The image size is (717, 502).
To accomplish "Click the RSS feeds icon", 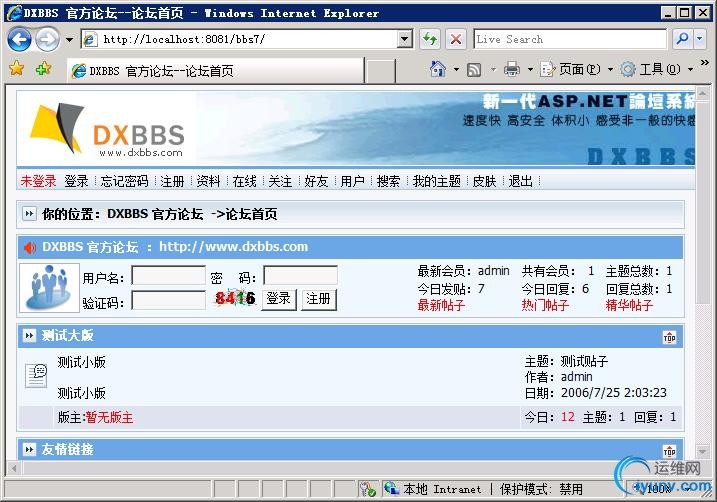I will coord(474,69).
